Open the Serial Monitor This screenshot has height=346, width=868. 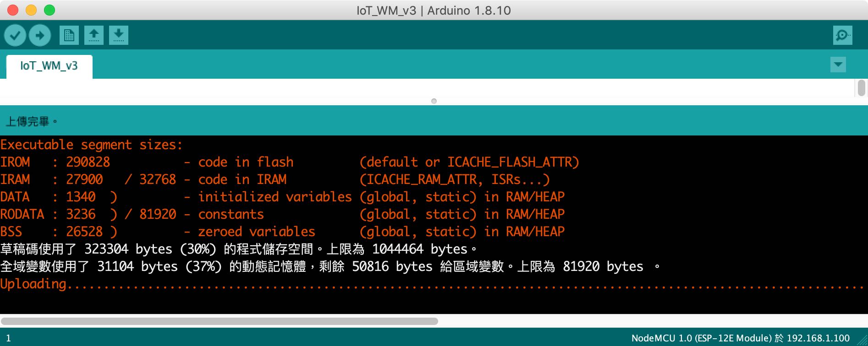[842, 35]
